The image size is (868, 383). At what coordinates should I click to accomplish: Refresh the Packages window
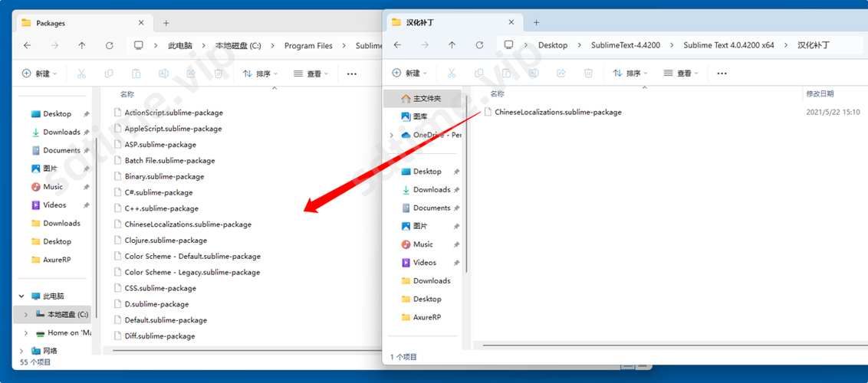coord(110,46)
